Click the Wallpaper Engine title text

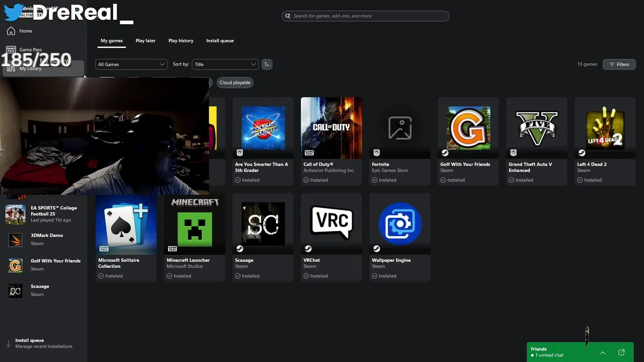[x=391, y=260]
